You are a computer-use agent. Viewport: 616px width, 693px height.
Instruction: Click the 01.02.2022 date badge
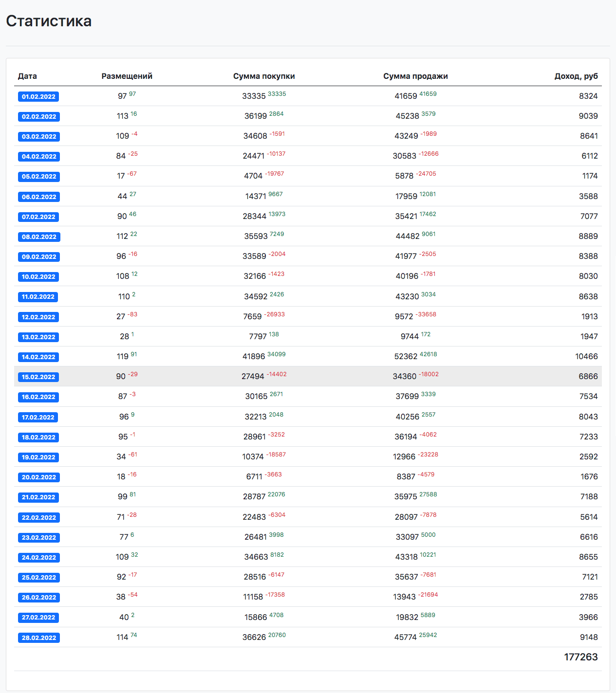pyautogui.click(x=38, y=96)
